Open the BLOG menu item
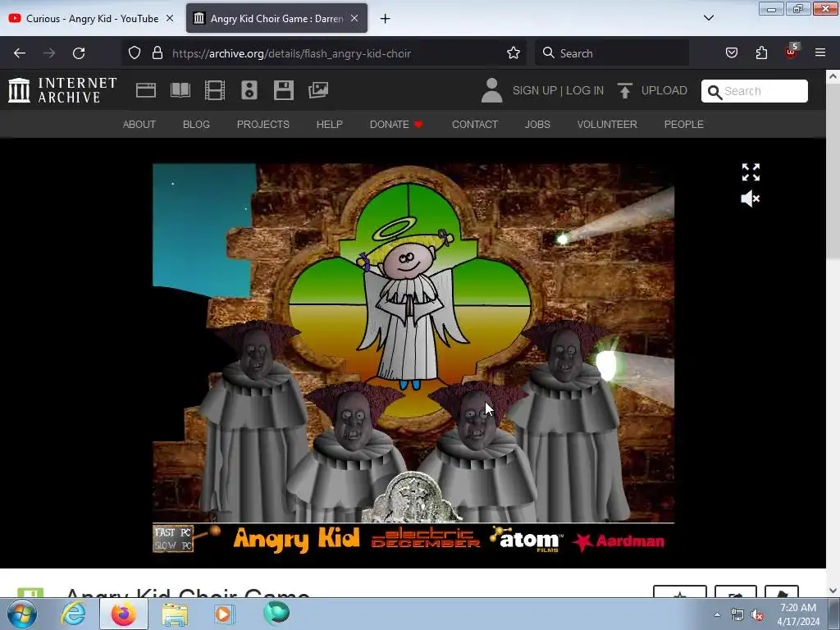Image resolution: width=840 pixels, height=630 pixels. point(196,125)
